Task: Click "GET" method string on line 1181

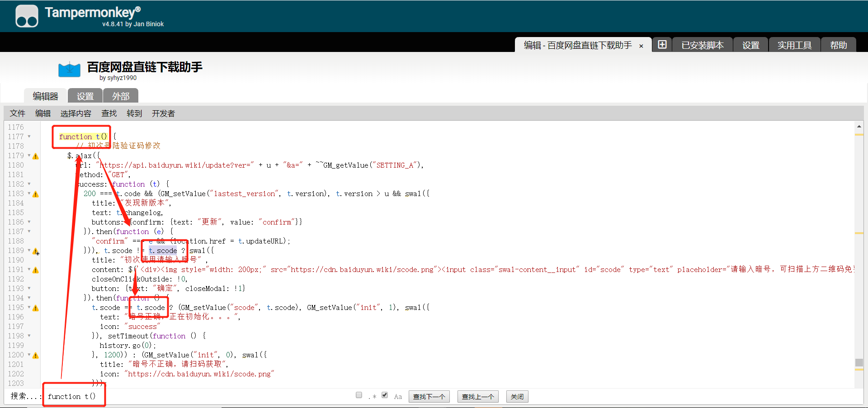Action: (x=118, y=174)
